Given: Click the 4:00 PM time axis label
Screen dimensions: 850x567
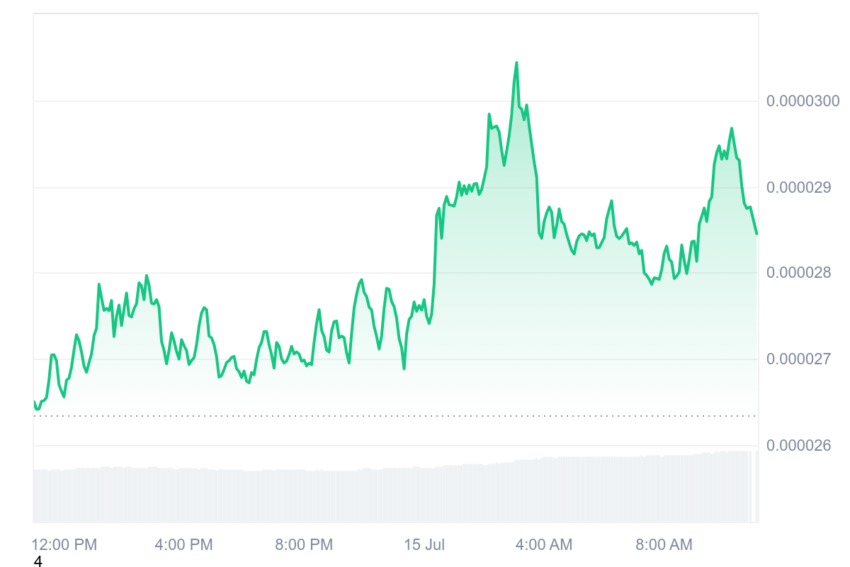Looking at the screenshot, I should 184,544.
